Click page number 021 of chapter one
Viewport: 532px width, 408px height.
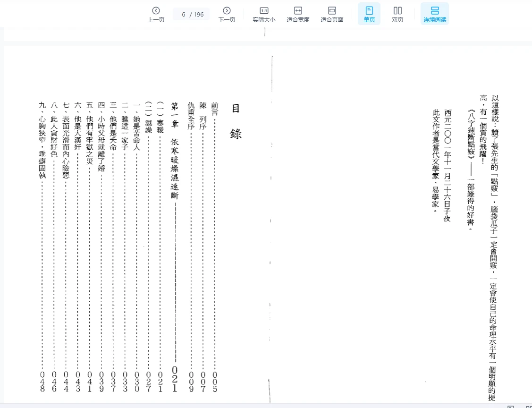[x=175, y=379]
